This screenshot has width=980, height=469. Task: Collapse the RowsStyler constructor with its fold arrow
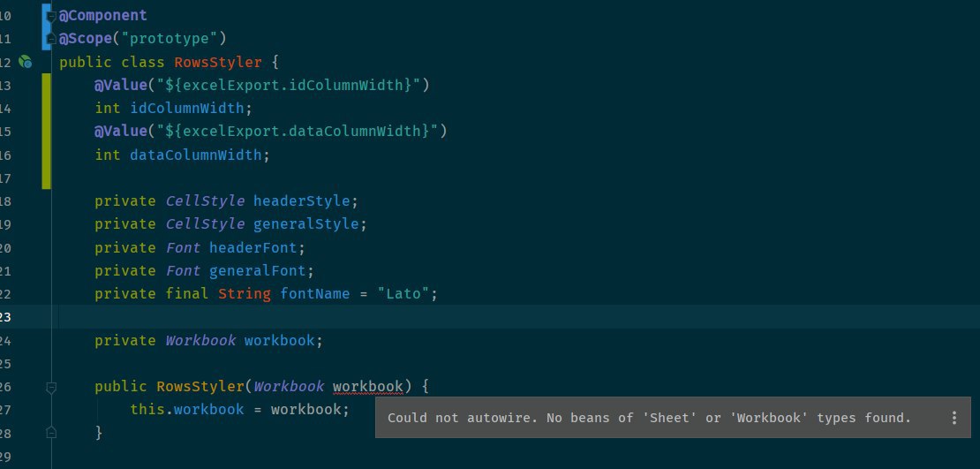(52, 388)
